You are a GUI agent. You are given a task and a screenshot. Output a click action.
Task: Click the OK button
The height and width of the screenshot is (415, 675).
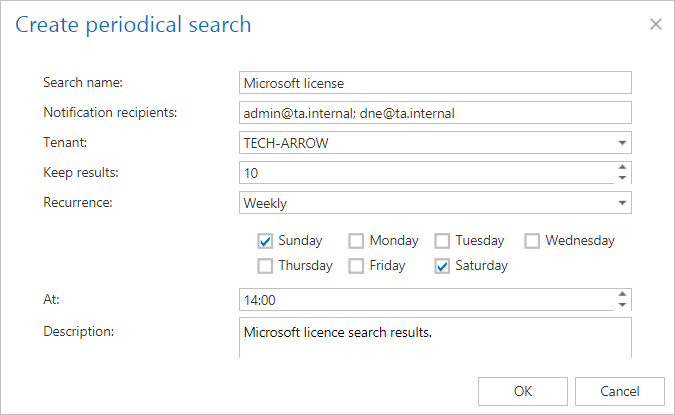tap(523, 390)
